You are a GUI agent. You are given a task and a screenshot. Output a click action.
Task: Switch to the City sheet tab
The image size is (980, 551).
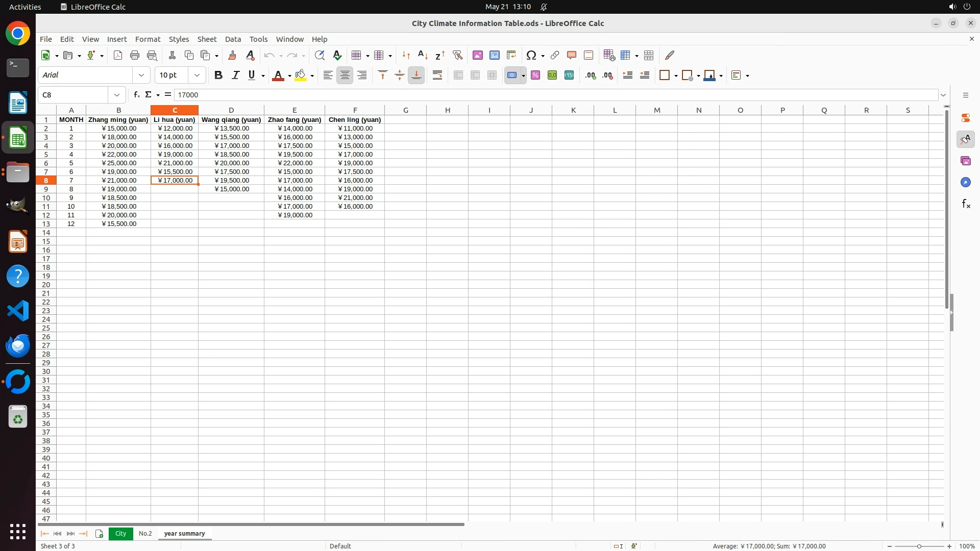120,533
